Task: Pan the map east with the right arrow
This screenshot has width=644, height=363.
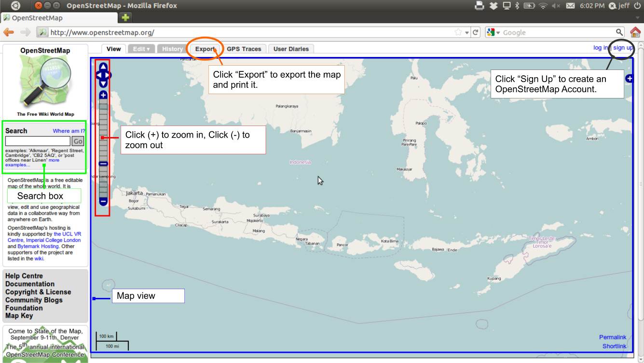Action: point(108,75)
